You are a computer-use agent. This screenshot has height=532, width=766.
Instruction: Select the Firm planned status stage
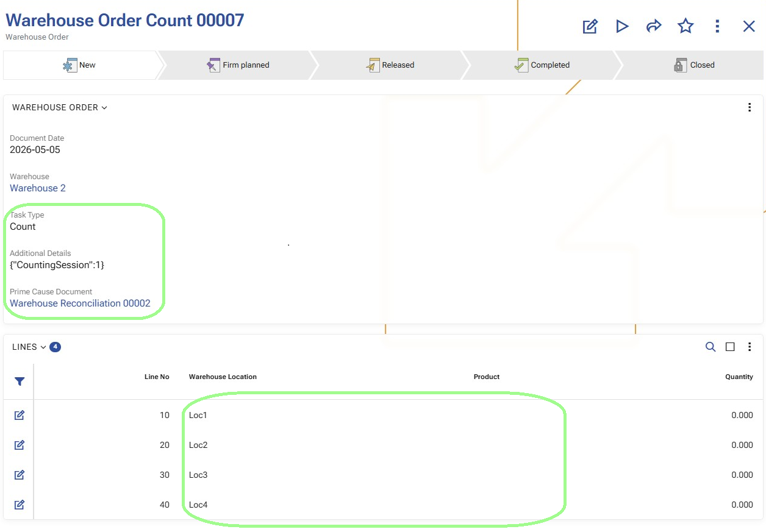pyautogui.click(x=238, y=65)
